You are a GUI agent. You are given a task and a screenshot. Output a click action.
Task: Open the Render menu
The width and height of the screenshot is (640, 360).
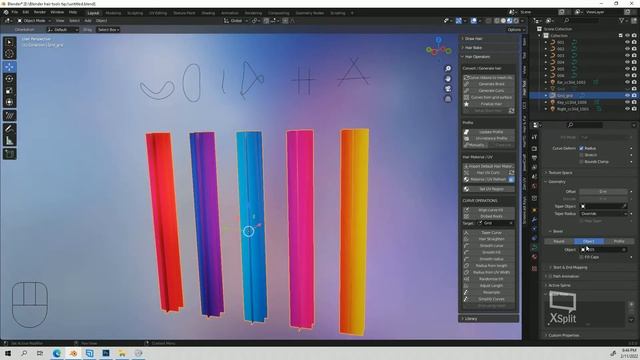click(40, 13)
